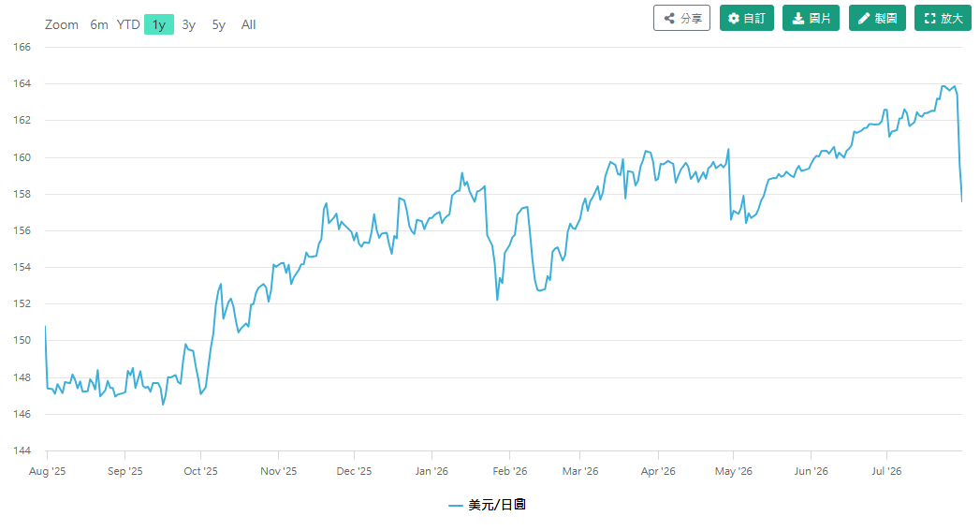The image size is (980, 531).
Task: Switch zoom range to 5y
Action: point(218,24)
